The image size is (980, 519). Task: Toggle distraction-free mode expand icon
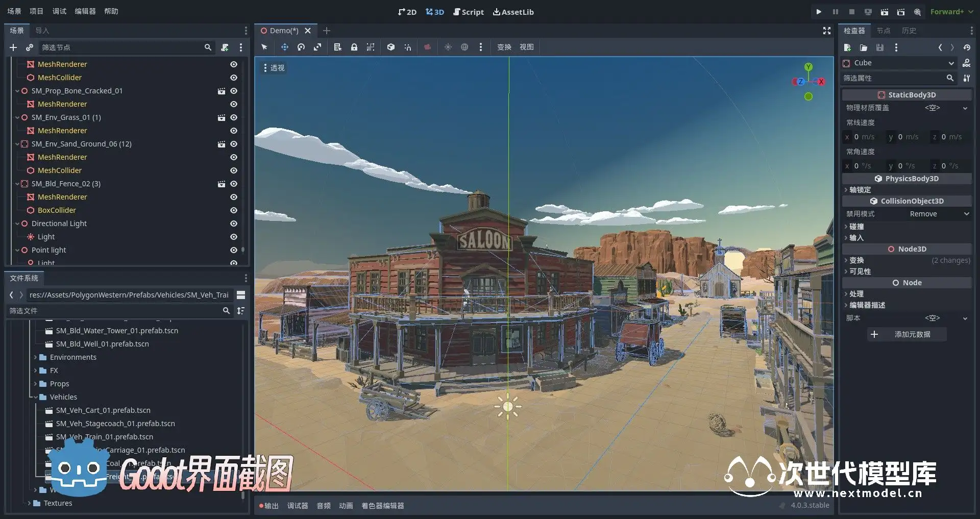point(826,31)
